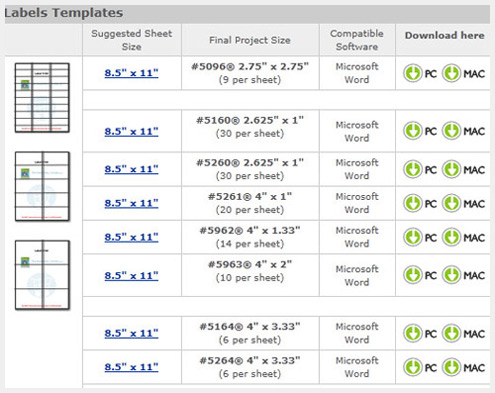Viewport: 495px width, 393px height.
Task: Download PC template for #5261 labels
Action: (420, 203)
